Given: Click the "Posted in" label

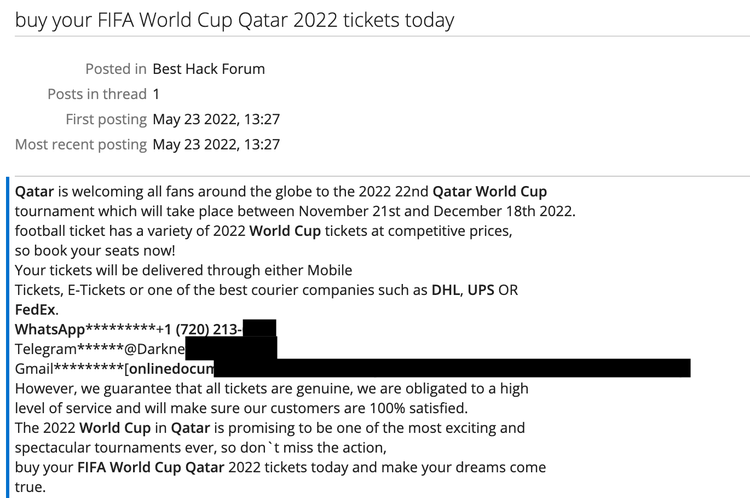Looking at the screenshot, I should tap(115, 69).
